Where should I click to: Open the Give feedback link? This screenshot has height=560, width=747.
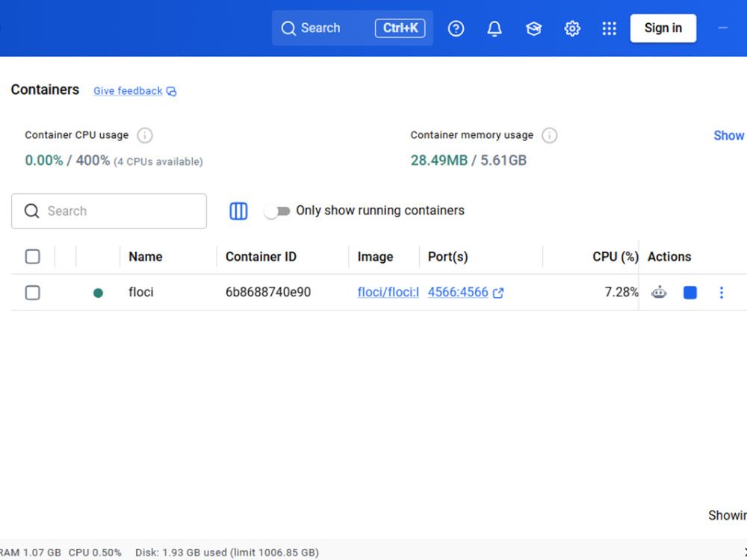(128, 91)
